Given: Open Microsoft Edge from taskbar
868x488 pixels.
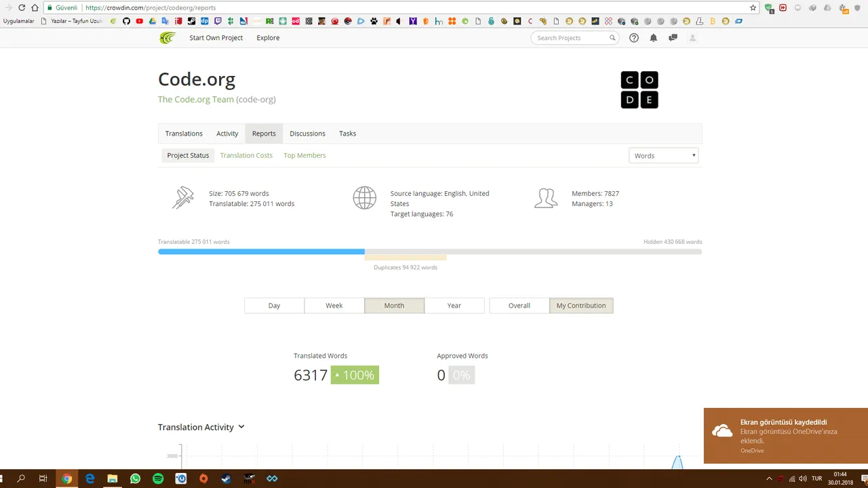Looking at the screenshot, I should click(x=90, y=479).
